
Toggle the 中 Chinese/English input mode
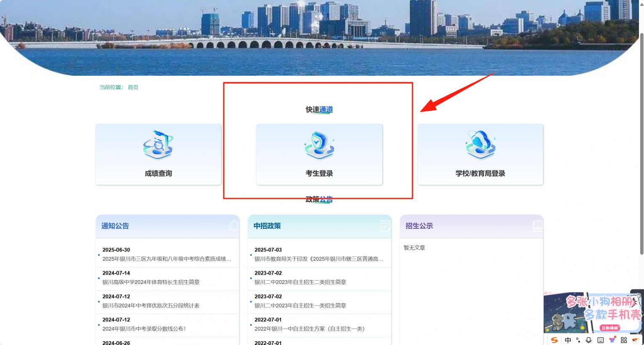568,340
